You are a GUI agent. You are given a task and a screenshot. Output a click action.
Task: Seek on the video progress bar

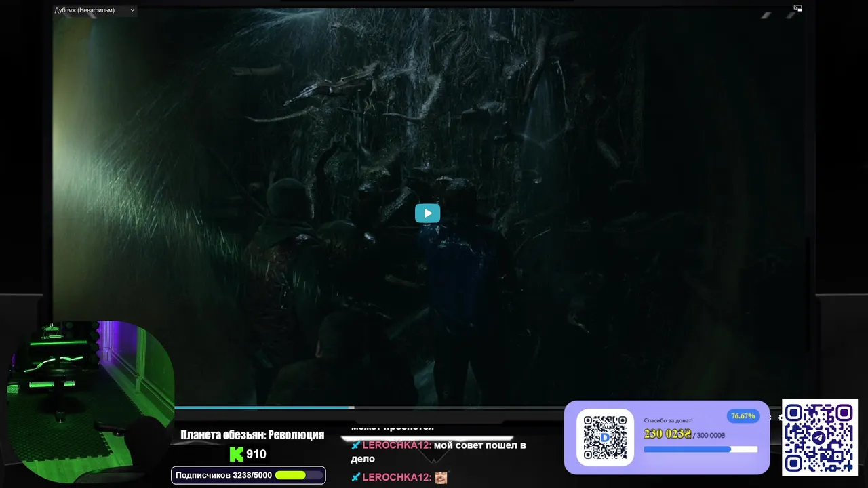370,407
